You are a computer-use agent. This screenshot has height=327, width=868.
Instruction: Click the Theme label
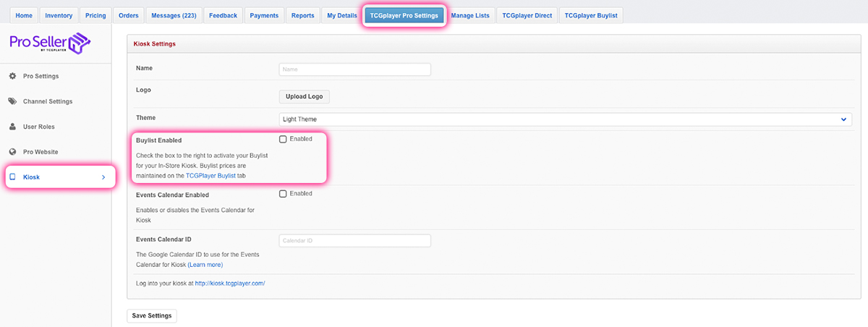[145, 117]
